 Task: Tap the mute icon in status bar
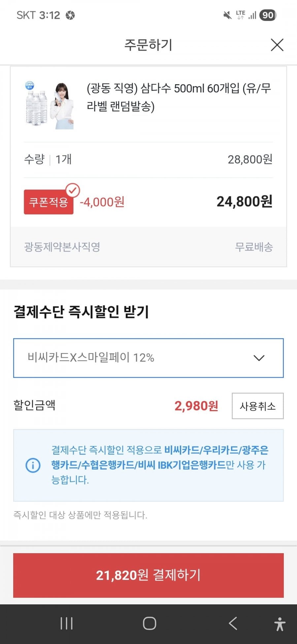[x=227, y=15]
